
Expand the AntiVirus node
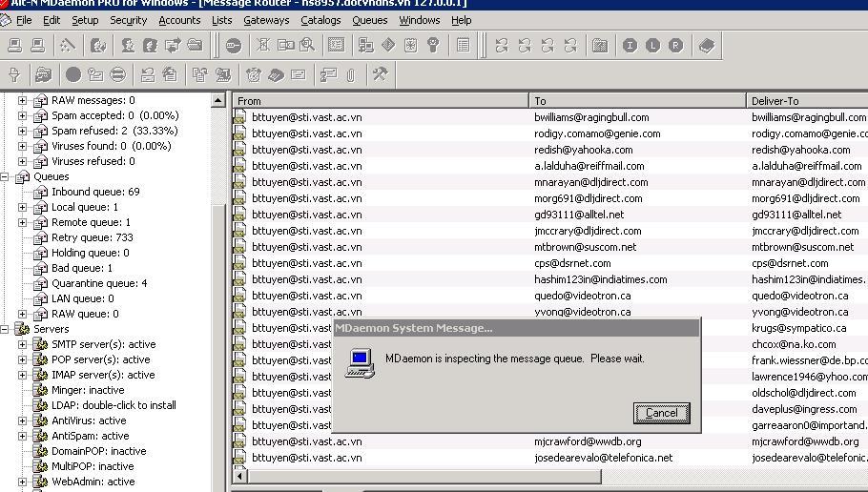pyautogui.click(x=22, y=420)
